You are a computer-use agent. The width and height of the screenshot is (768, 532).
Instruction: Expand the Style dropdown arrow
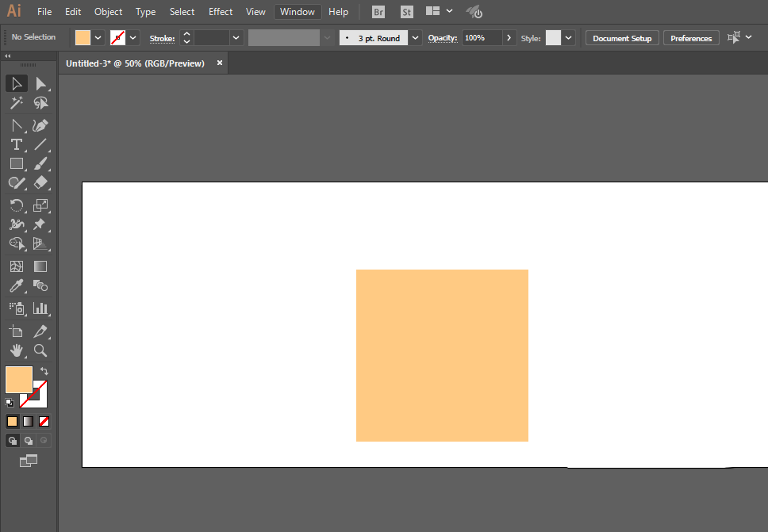pyautogui.click(x=568, y=38)
